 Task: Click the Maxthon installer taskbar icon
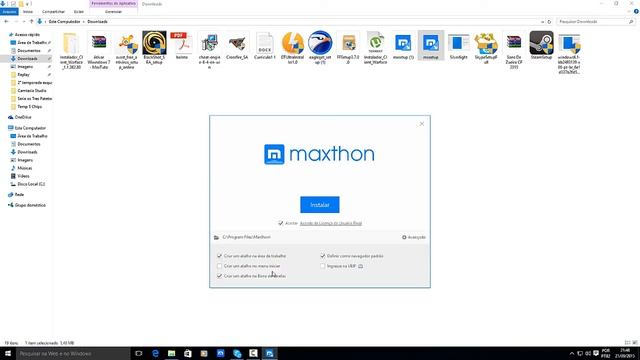pos(269,353)
